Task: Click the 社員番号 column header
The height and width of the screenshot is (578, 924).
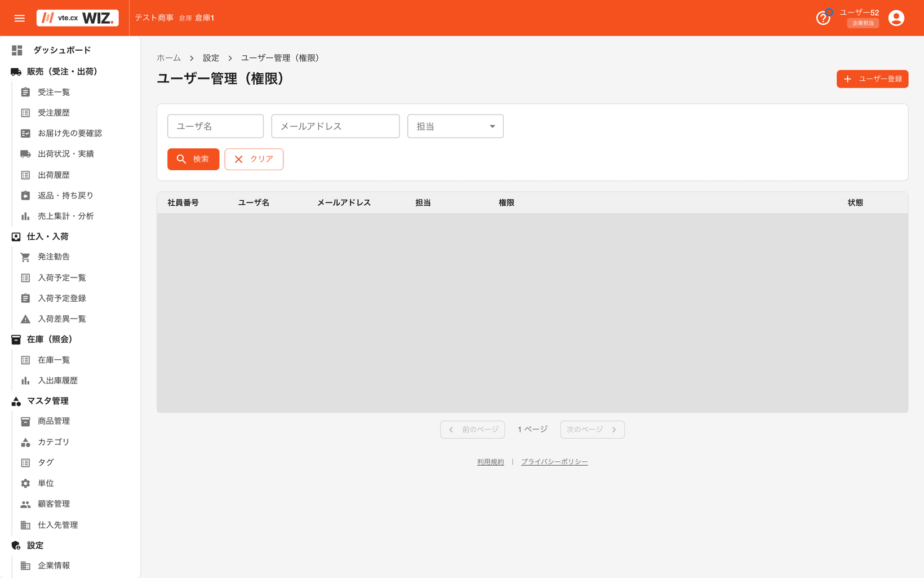Action: click(x=183, y=202)
